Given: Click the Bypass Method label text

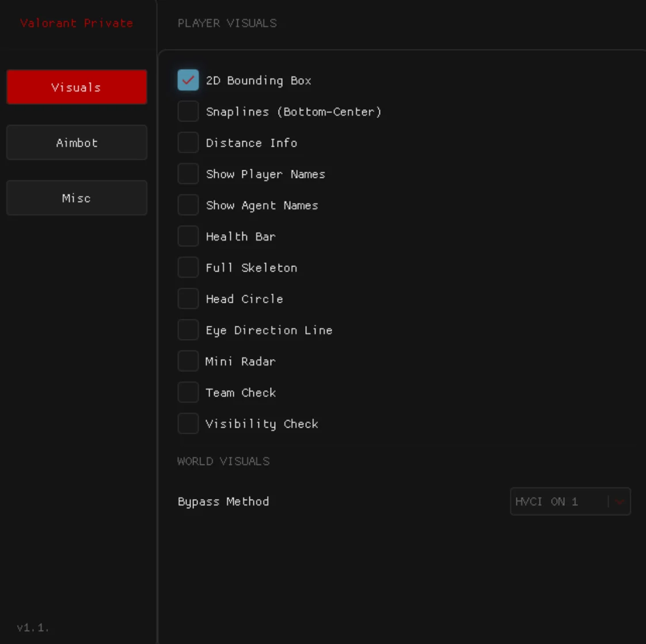Looking at the screenshot, I should point(223,501).
